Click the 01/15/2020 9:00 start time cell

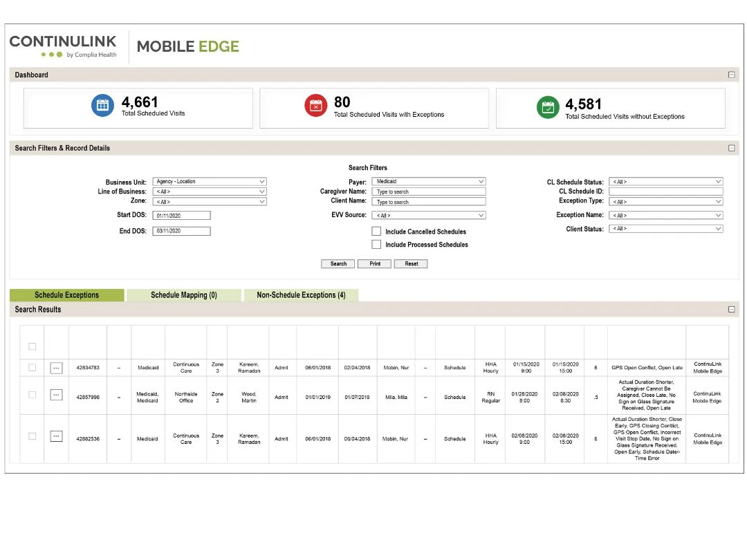point(526,368)
